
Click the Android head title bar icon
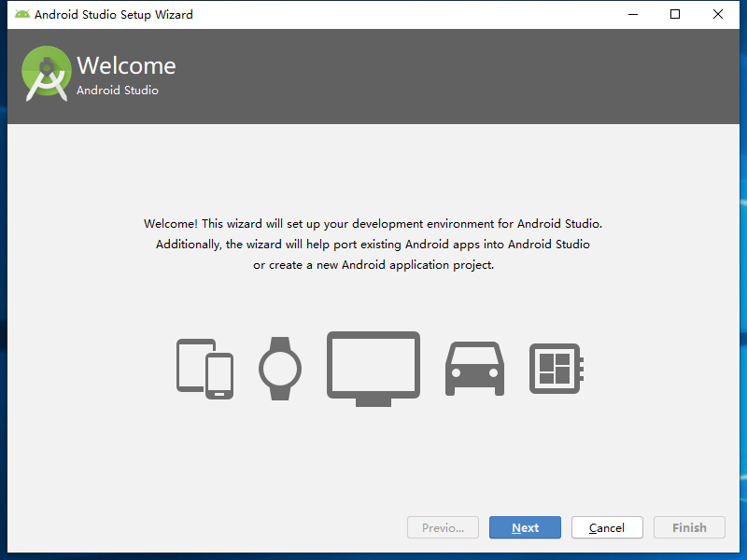click(x=21, y=14)
